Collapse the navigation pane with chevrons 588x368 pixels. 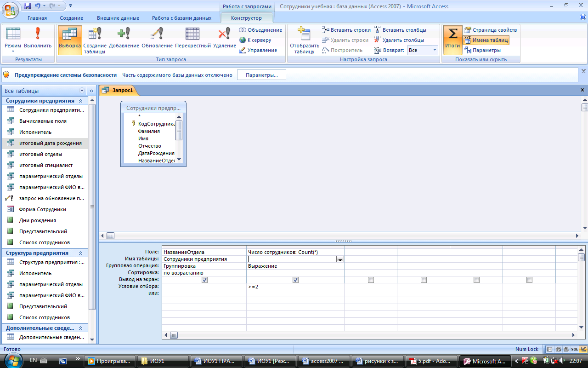tap(91, 91)
